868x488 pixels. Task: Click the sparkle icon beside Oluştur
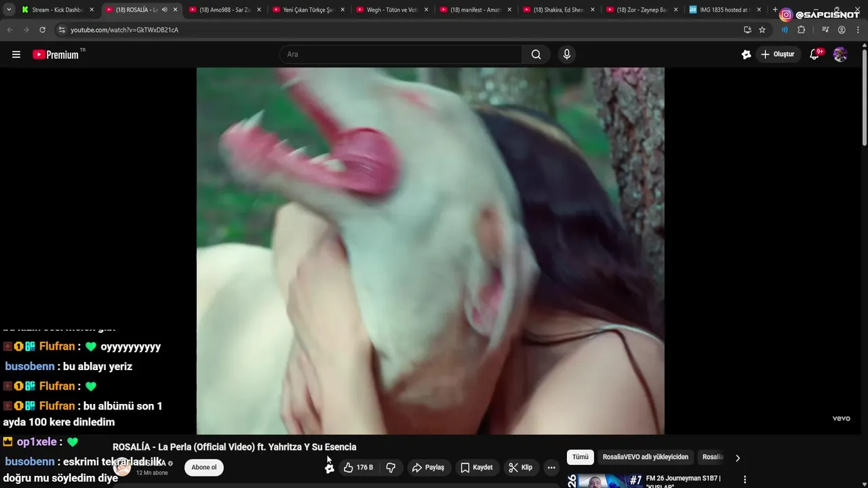pyautogui.click(x=746, y=54)
